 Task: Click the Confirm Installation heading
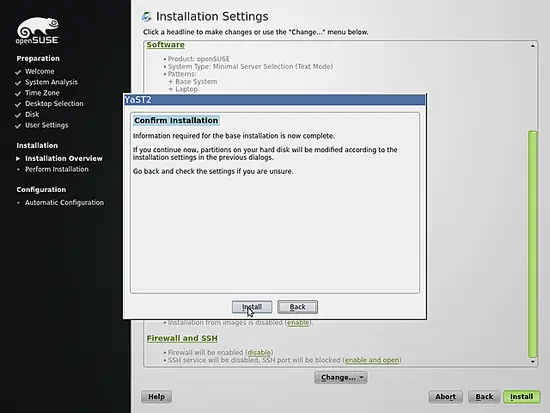click(x=176, y=120)
